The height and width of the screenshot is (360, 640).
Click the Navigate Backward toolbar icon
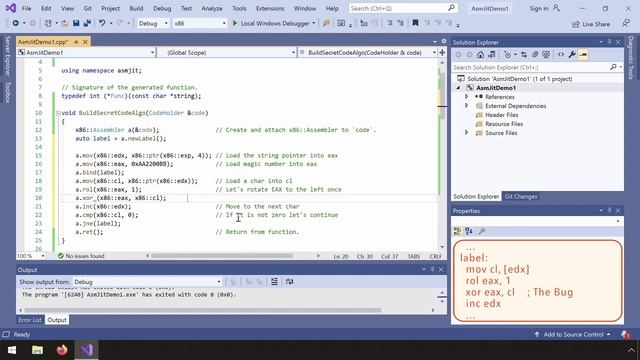point(16,23)
